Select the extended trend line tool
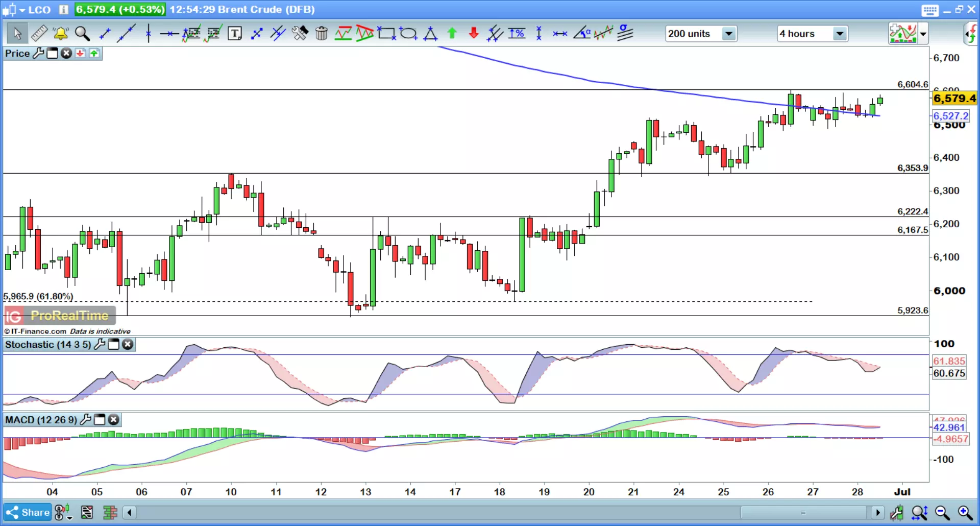The image size is (980, 526). pyautogui.click(x=126, y=34)
